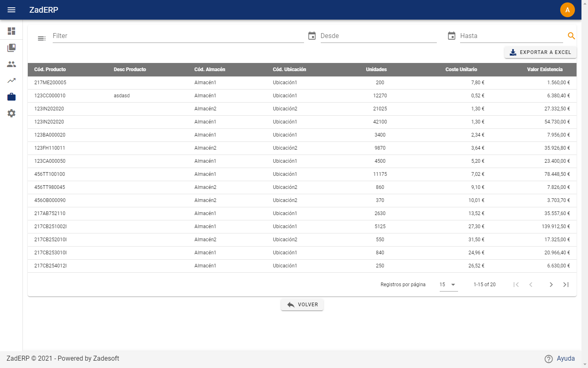
Task: Sort by Coste Unitario column header
Action: [x=461, y=70]
